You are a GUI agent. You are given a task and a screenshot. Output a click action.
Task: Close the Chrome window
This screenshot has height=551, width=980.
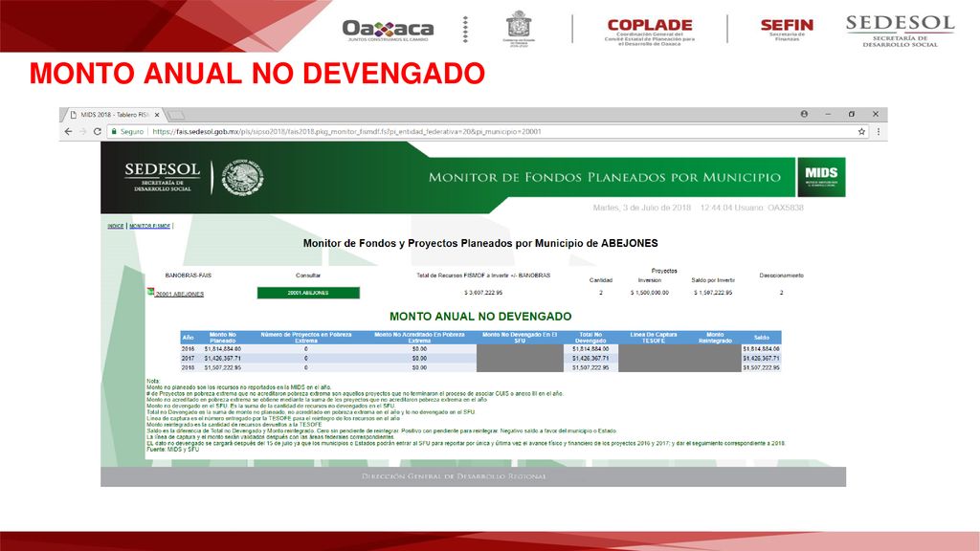click(876, 115)
